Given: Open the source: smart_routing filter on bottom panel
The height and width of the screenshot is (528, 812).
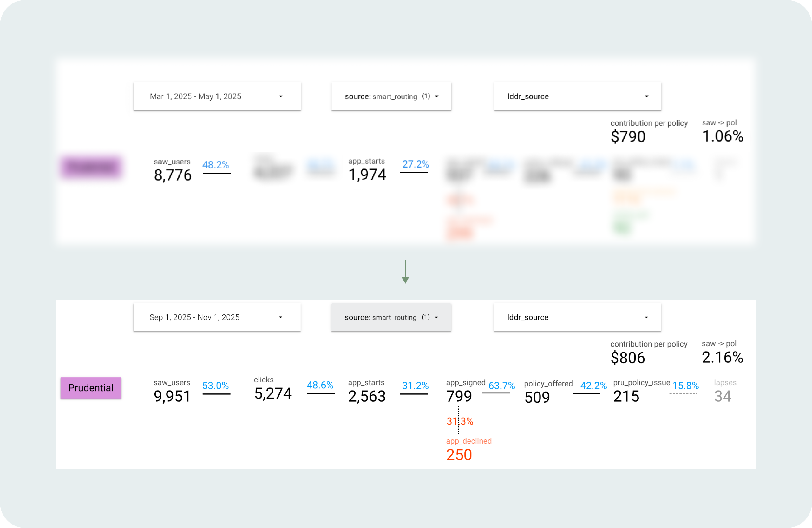Looking at the screenshot, I should tap(391, 317).
